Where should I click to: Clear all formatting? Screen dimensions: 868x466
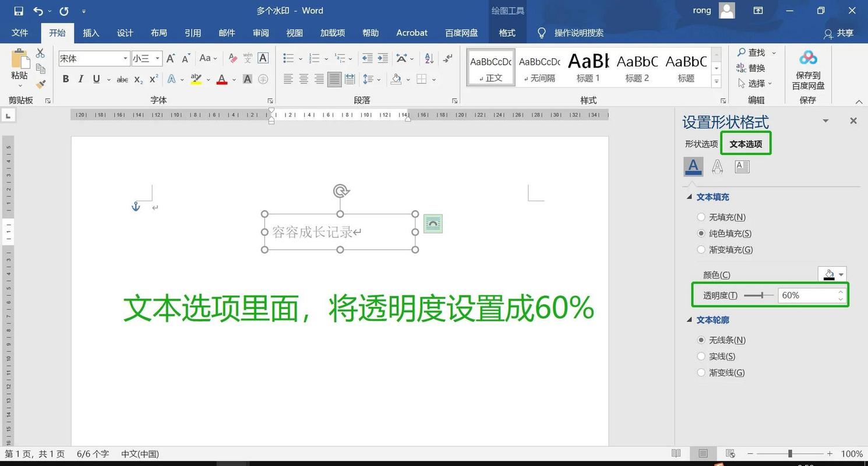tap(232, 58)
